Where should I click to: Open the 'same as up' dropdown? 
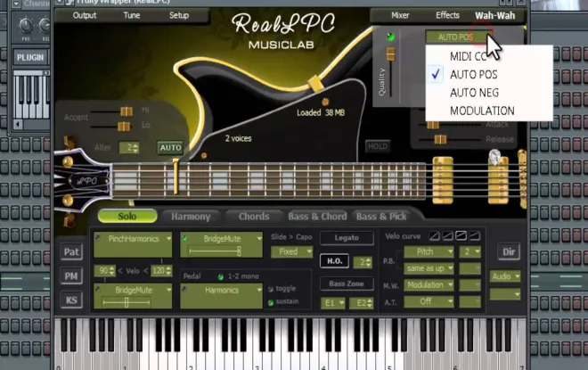point(429,268)
